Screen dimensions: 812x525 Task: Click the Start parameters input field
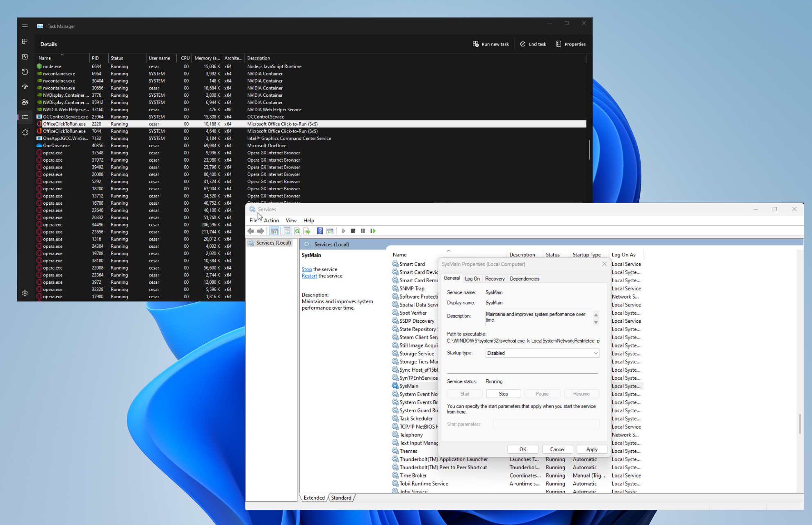pyautogui.click(x=546, y=425)
